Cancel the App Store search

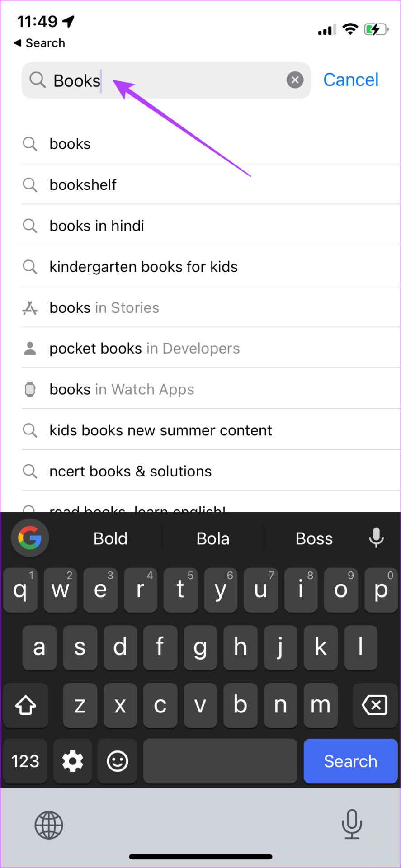[x=351, y=80]
